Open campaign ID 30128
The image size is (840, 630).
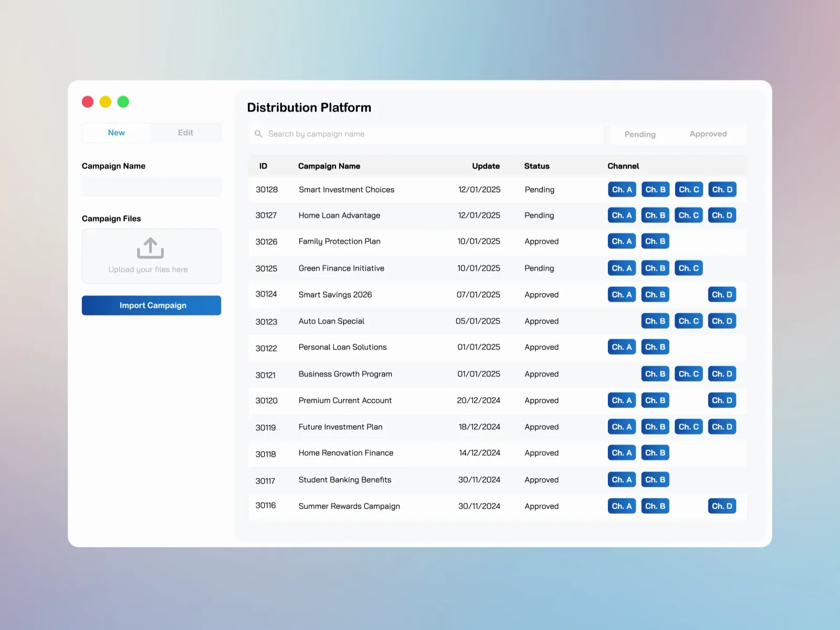click(267, 190)
